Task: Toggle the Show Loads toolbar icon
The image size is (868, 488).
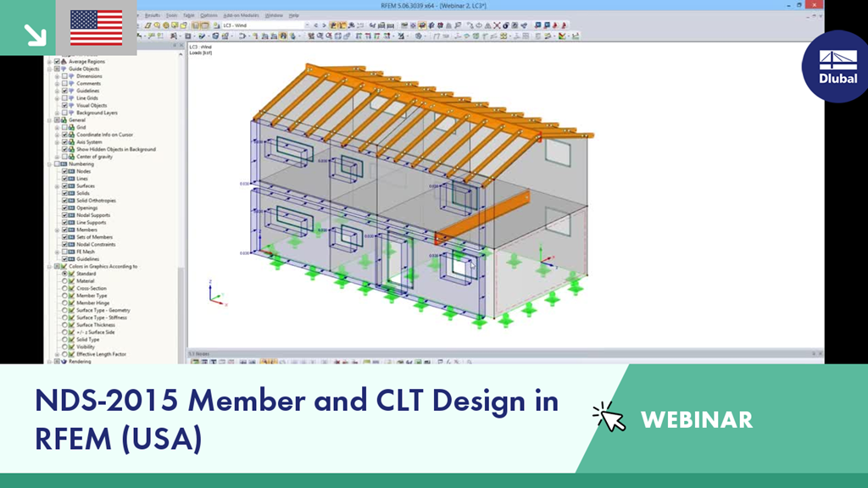Action: (333, 25)
